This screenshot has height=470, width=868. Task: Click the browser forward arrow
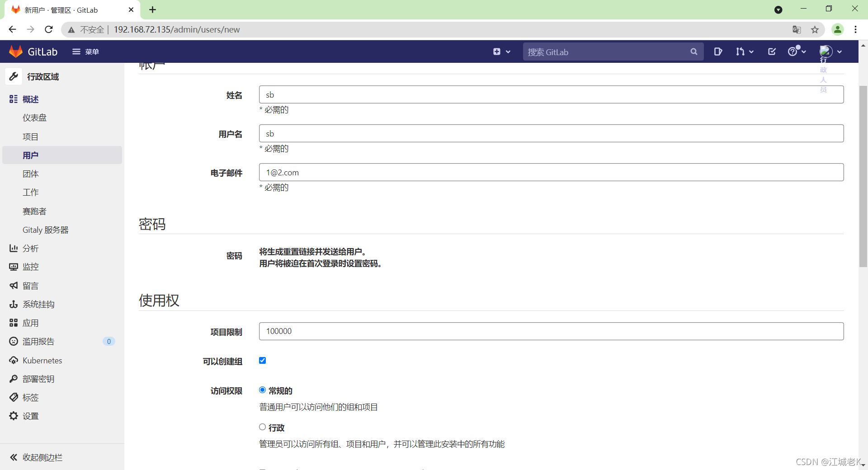(x=30, y=29)
